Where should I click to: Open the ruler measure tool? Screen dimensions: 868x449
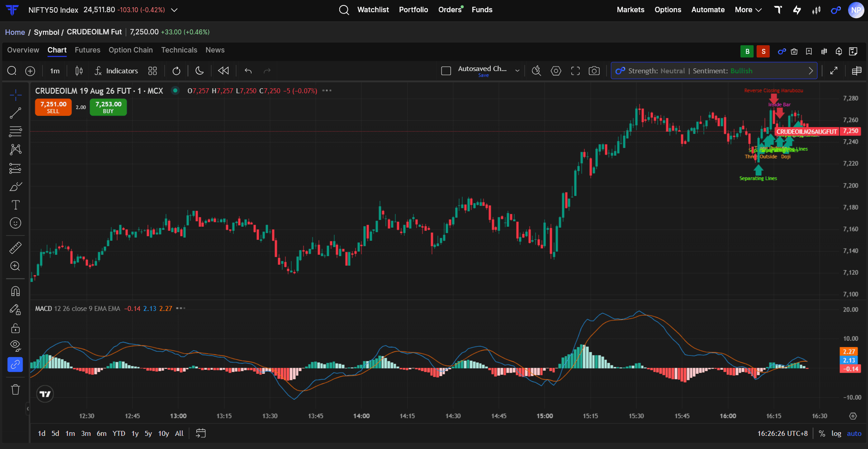pyautogui.click(x=15, y=248)
